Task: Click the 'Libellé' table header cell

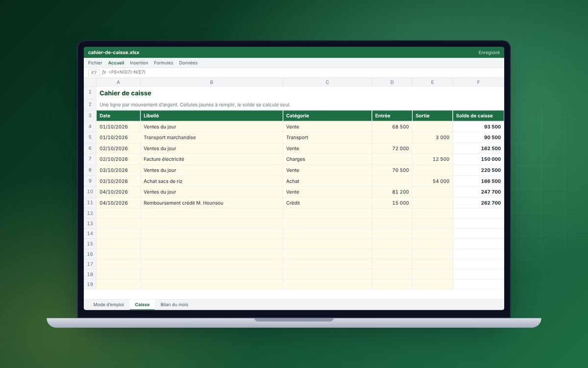Action: click(x=212, y=116)
